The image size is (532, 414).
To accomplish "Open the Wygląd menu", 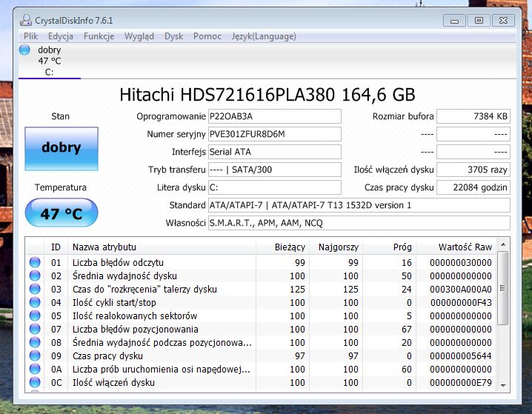I will [139, 36].
